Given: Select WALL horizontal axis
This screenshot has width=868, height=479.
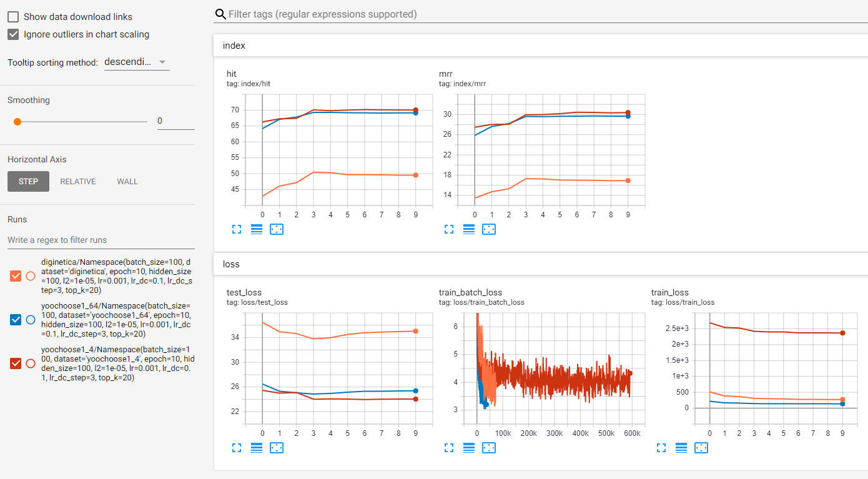Looking at the screenshot, I should (x=127, y=182).
